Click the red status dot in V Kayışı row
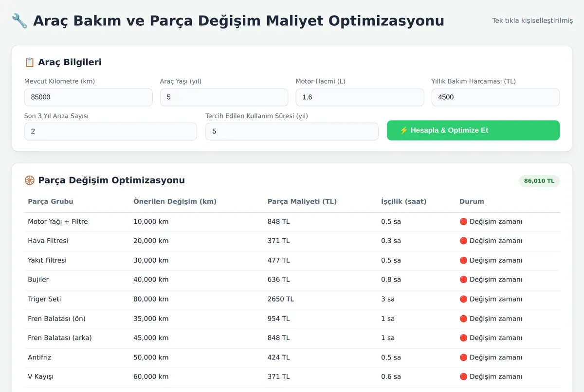 463,377
